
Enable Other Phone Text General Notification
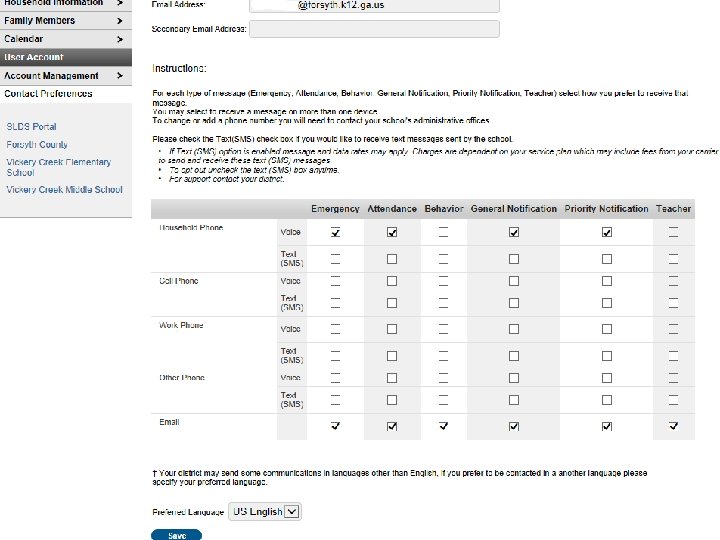(514, 400)
